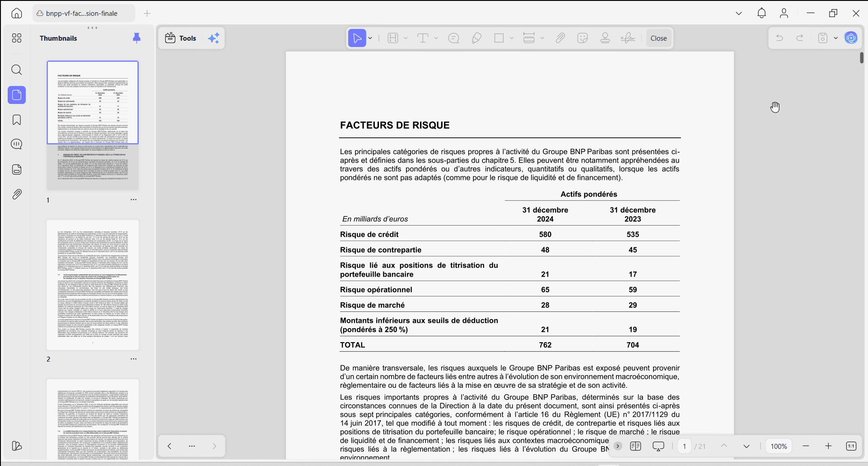The height and width of the screenshot is (466, 868).
Task: Expand the text tool dropdown arrow
Action: [x=436, y=38]
